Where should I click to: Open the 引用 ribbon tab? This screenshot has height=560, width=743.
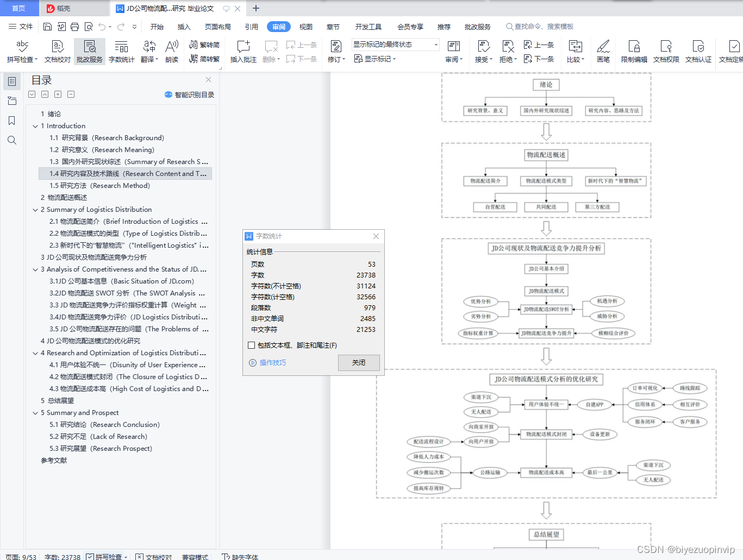click(252, 27)
